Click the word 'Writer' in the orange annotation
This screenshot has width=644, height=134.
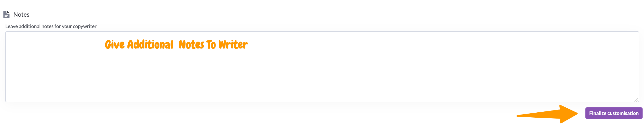tap(233, 45)
